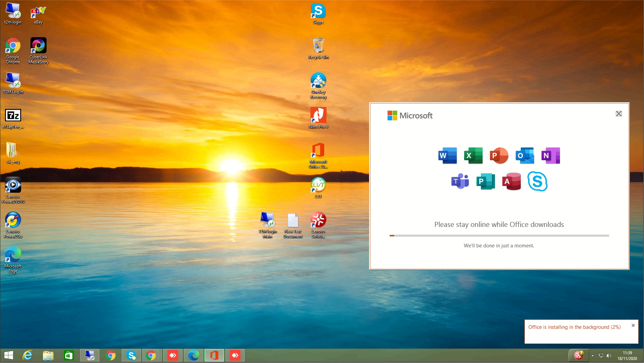Click 'Office is installing in the background' text
This screenshot has width=644, height=363.
(x=574, y=327)
